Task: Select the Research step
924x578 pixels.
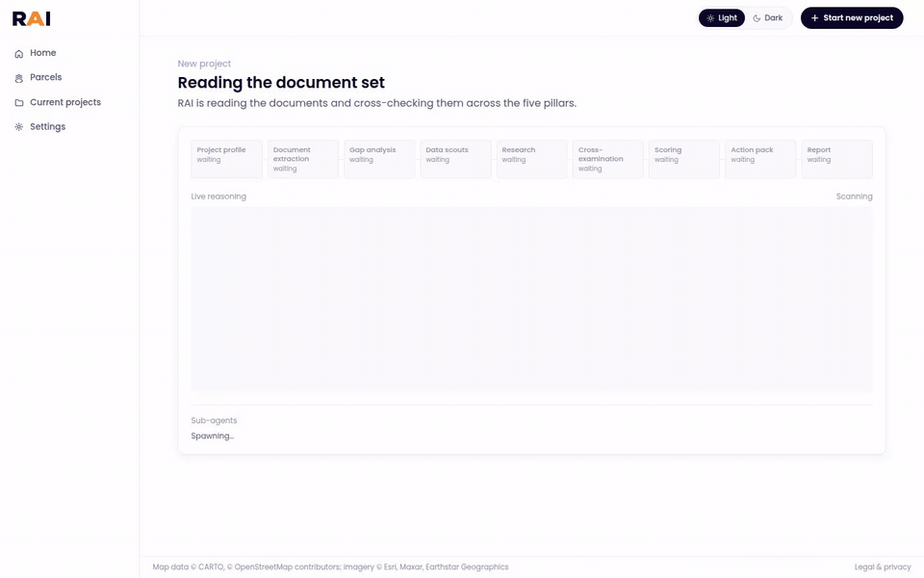Action: 531,159
